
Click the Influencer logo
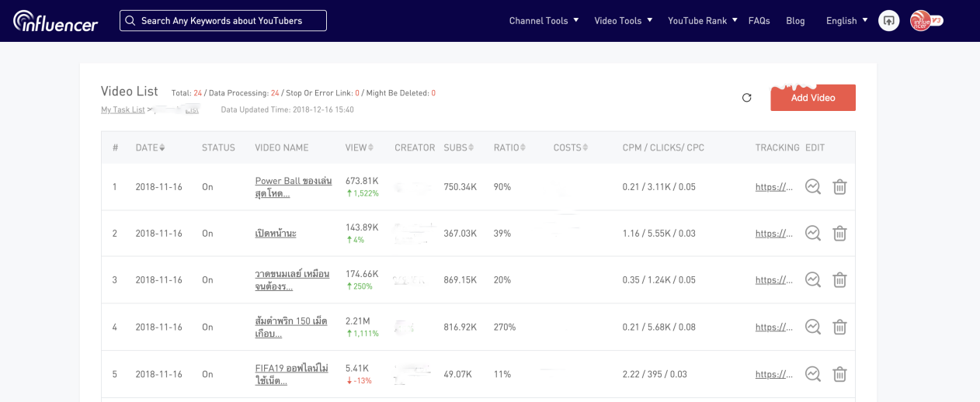tap(55, 21)
